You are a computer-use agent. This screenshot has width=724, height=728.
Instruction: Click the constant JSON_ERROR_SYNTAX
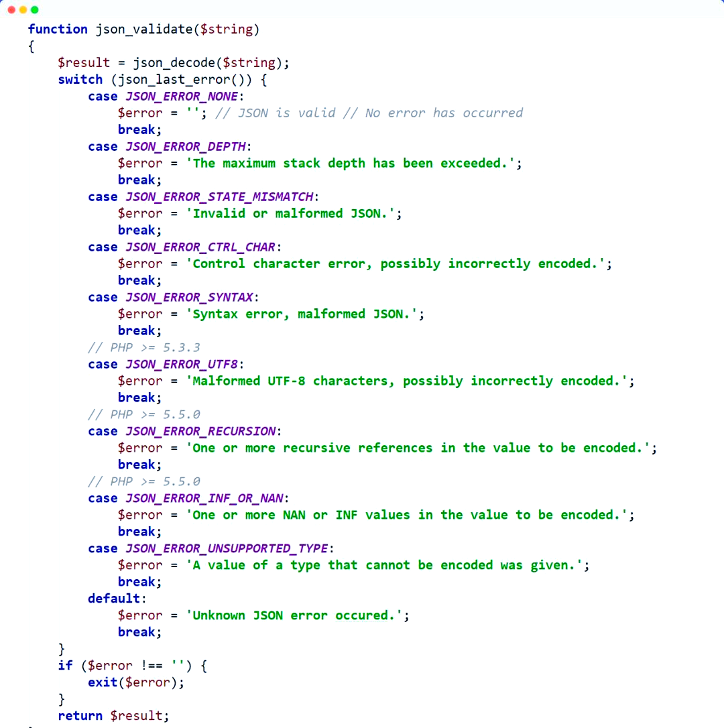click(190, 297)
